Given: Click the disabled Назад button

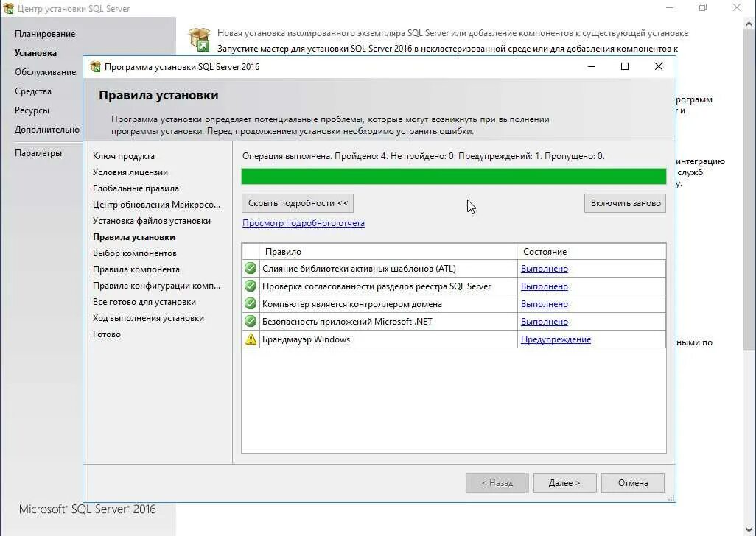Looking at the screenshot, I should point(497,482).
